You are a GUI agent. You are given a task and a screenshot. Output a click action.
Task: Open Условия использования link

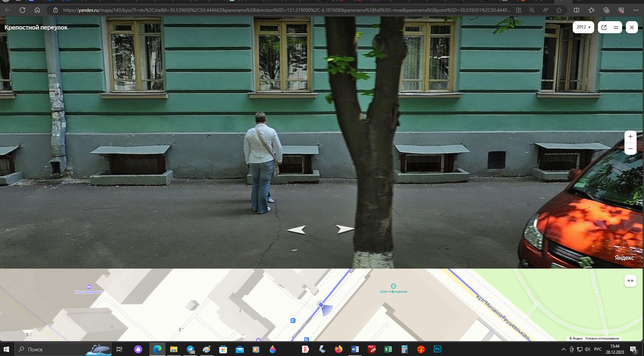coord(602,339)
